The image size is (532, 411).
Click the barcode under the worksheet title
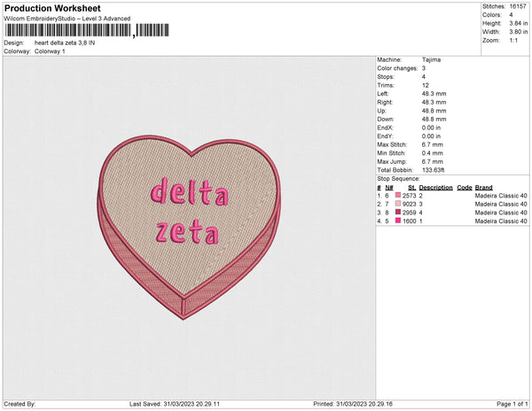pos(87,30)
